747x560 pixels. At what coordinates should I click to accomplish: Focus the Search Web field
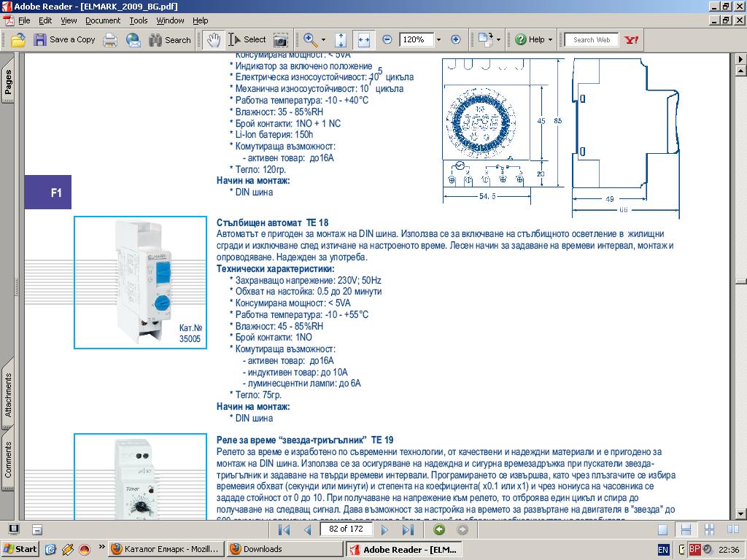(591, 40)
